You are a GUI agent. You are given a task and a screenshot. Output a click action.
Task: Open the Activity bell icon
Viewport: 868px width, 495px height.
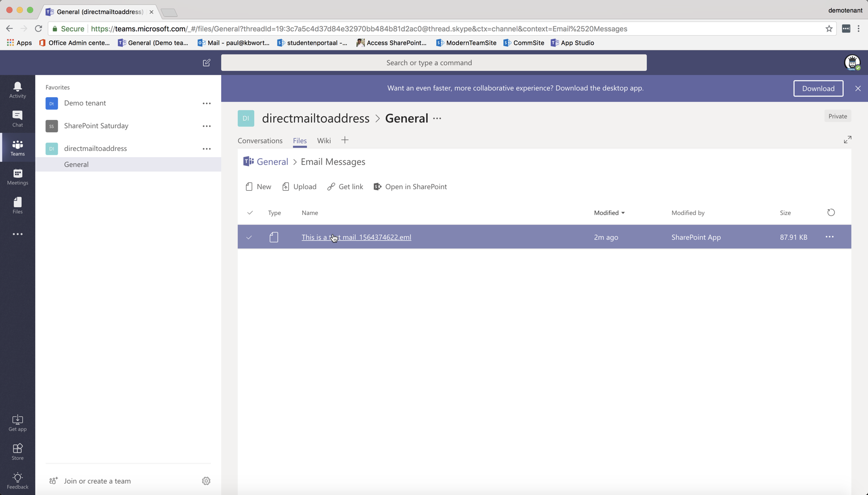tap(18, 89)
